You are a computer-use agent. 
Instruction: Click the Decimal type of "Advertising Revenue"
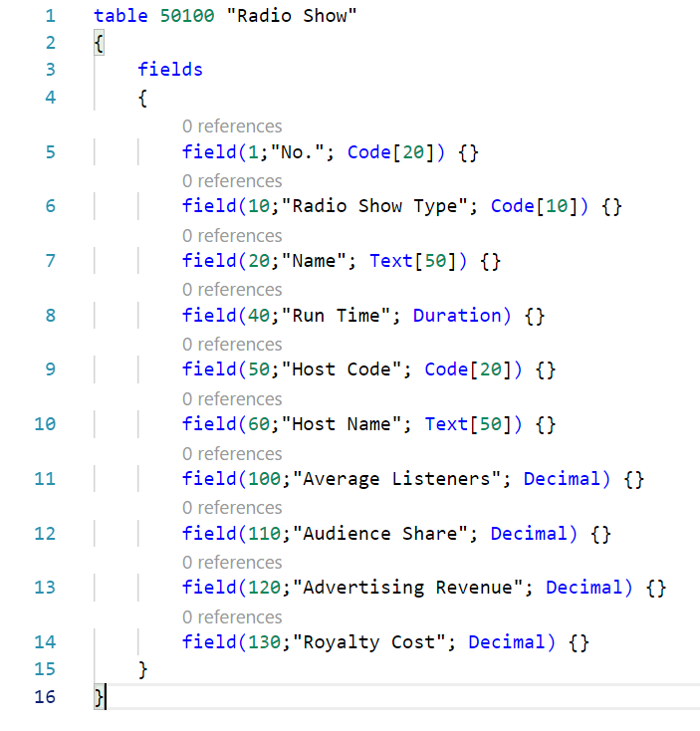(583, 588)
